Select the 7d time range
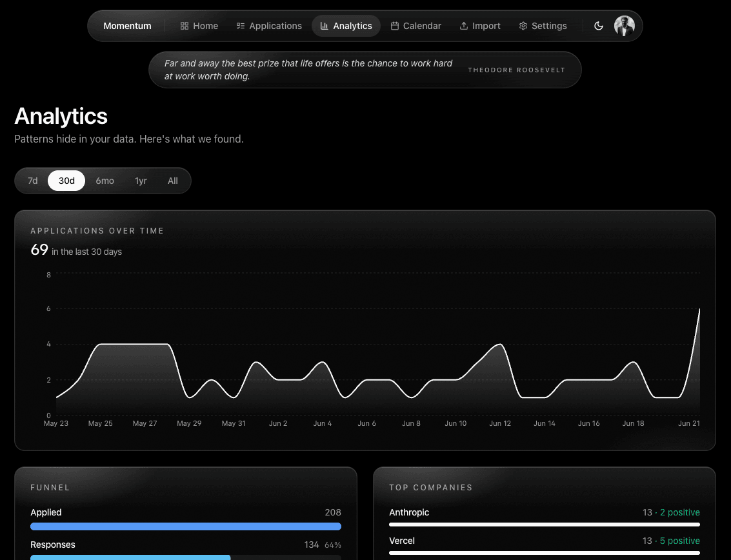731x560 pixels. (x=33, y=181)
